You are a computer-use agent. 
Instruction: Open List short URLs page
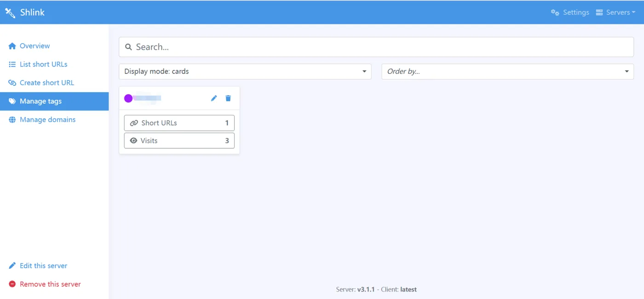tap(54, 64)
